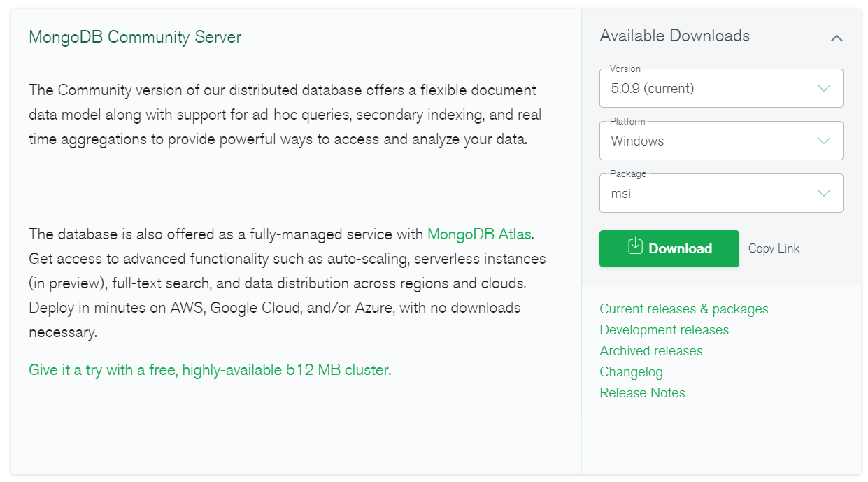This screenshot has width=868, height=482.
Task: Open the Version dropdown chevron
Action: tap(824, 88)
